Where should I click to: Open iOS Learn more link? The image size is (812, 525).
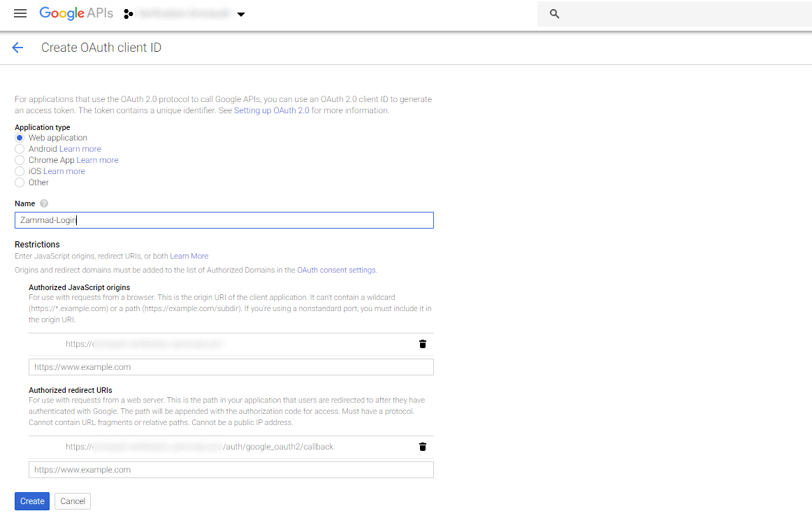point(64,171)
